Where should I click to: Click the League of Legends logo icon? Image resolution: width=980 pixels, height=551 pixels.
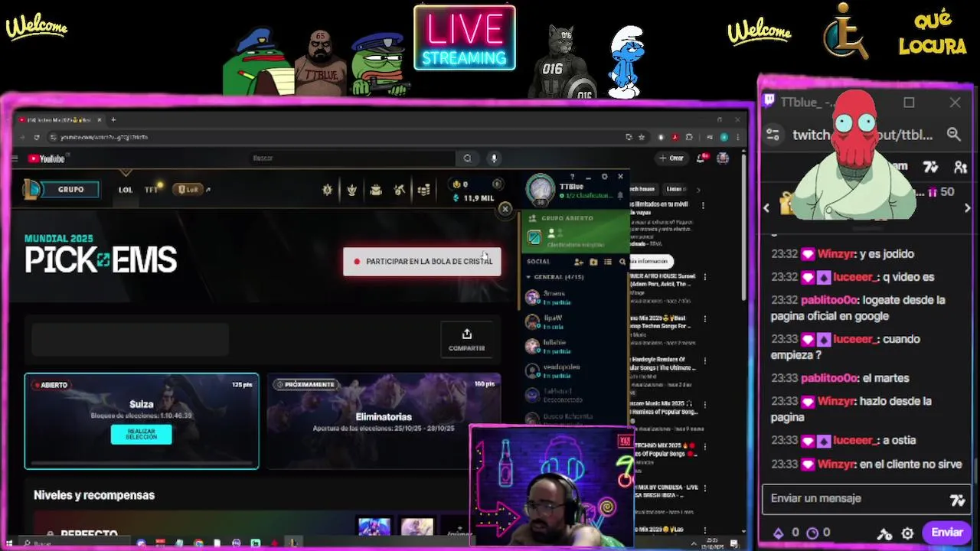[31, 189]
